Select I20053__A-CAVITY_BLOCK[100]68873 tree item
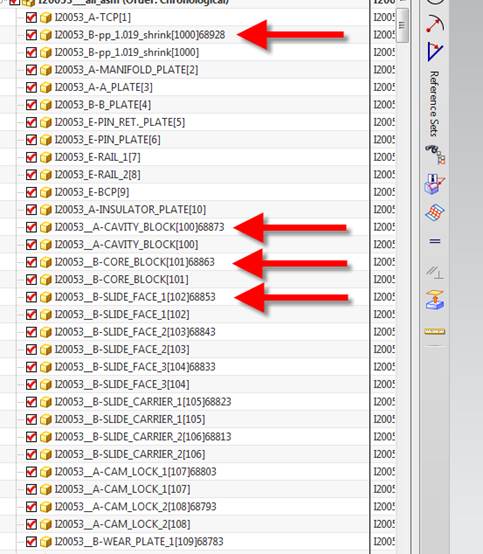The image size is (483, 554). [139, 227]
